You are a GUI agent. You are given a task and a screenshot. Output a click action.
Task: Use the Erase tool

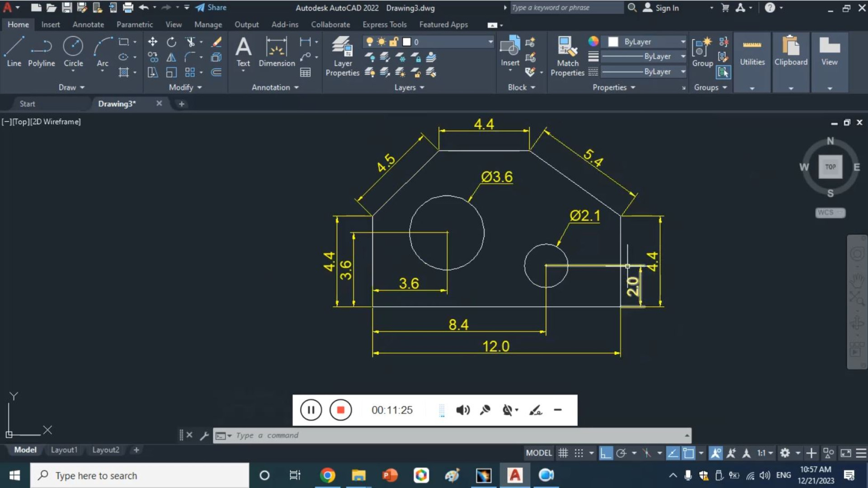(217, 42)
